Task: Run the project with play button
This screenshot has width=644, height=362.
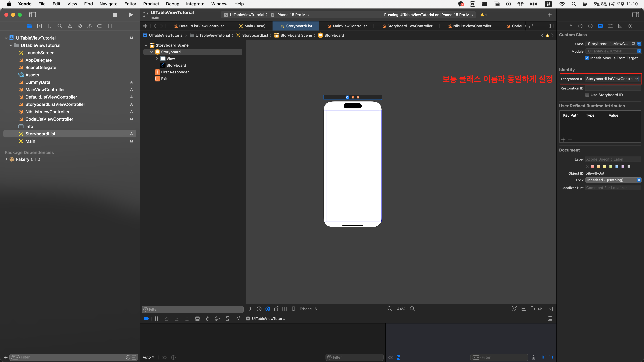Action: tap(131, 15)
